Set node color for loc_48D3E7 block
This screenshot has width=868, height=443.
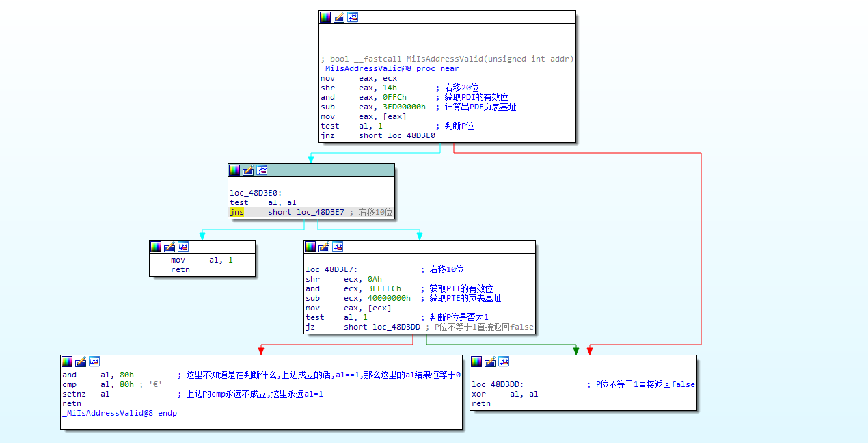310,247
